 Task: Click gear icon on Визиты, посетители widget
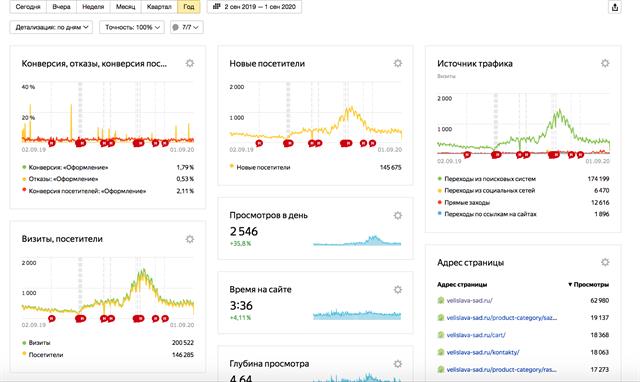point(190,239)
